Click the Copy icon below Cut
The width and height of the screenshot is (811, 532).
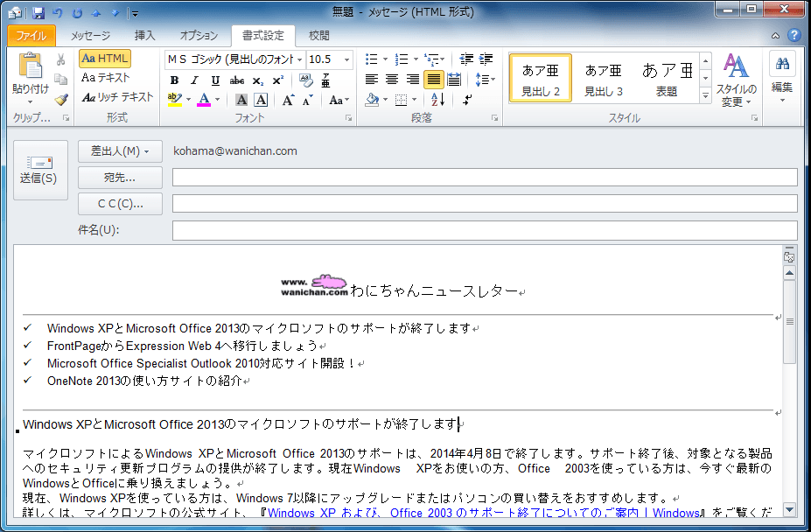(61, 79)
